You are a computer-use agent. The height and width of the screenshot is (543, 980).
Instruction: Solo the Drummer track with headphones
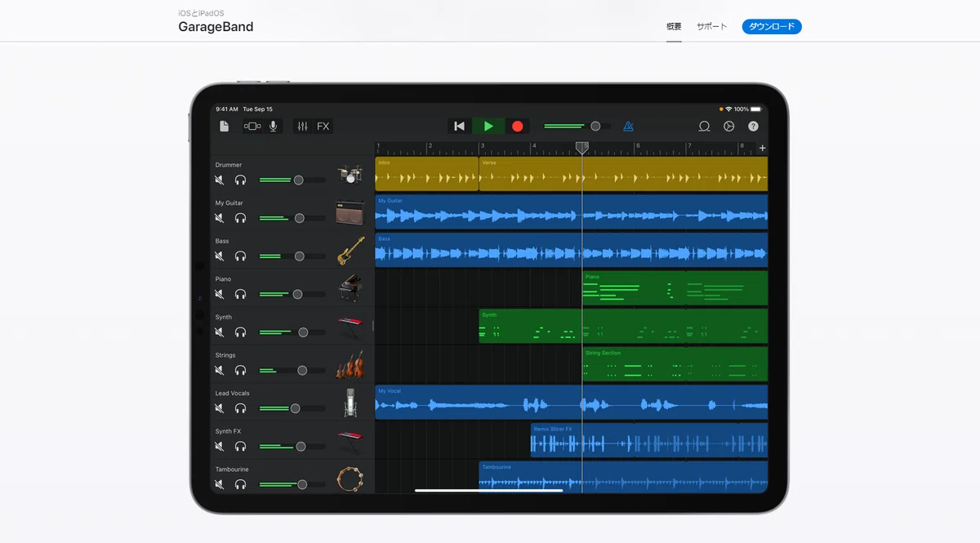[241, 180]
